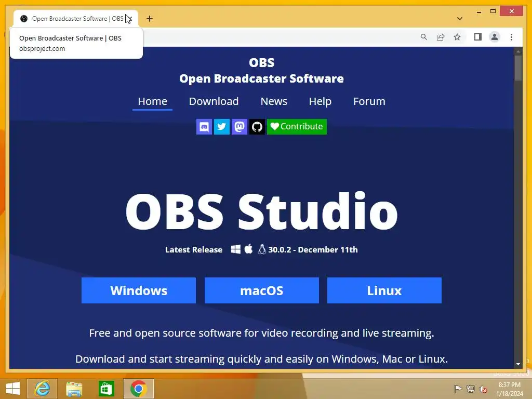The height and width of the screenshot is (399, 532).
Task: Click the muted volume tray icon
Action: 483,389
